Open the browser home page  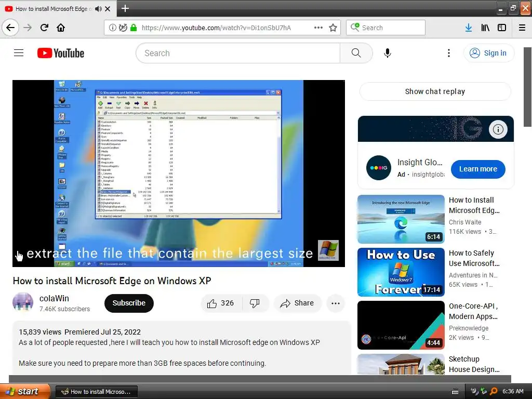(x=61, y=28)
